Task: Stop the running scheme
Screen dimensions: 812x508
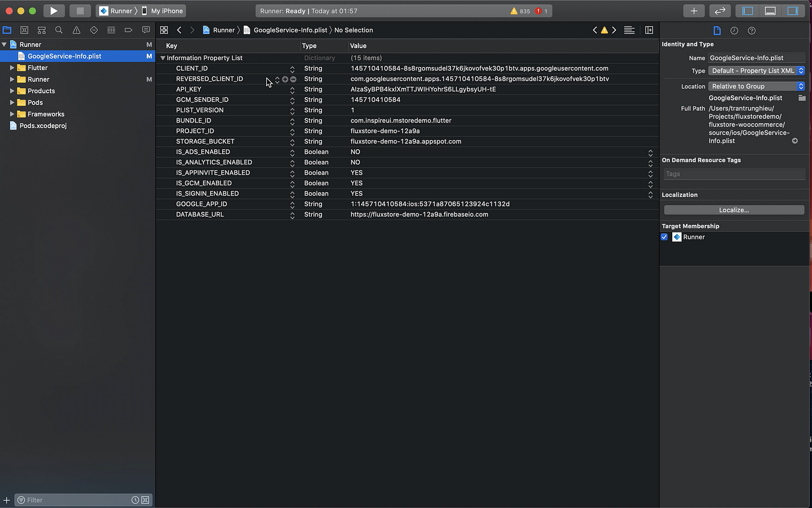Action: (80, 10)
